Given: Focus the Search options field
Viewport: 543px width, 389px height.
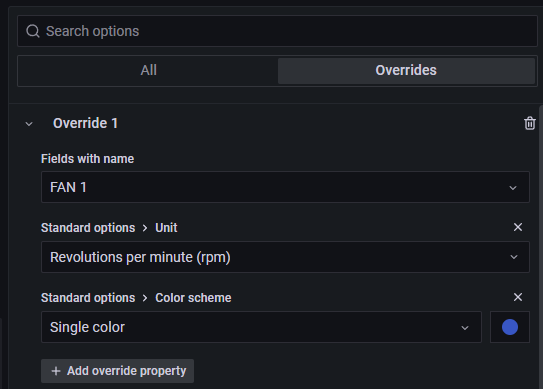Looking at the screenshot, I should click(277, 31).
